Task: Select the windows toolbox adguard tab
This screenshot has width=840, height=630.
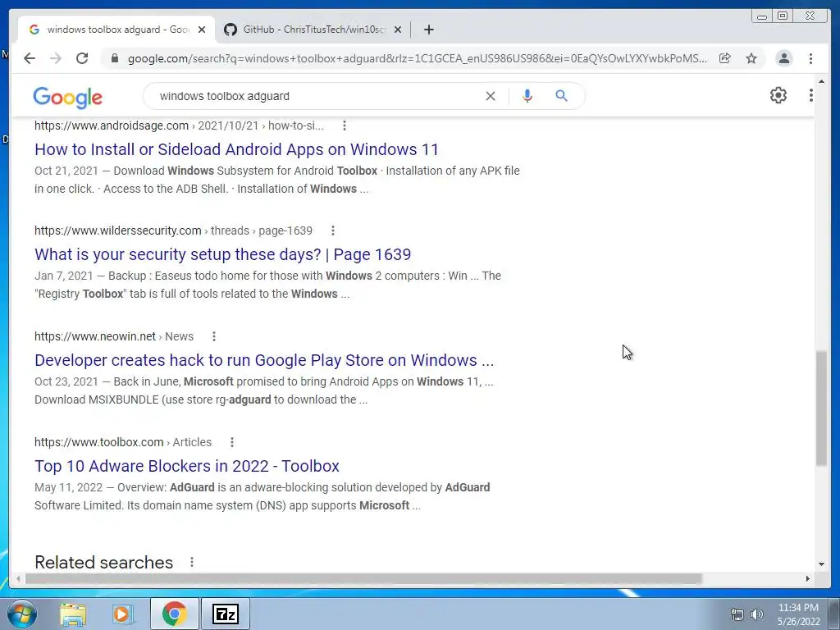Action: tap(117, 30)
